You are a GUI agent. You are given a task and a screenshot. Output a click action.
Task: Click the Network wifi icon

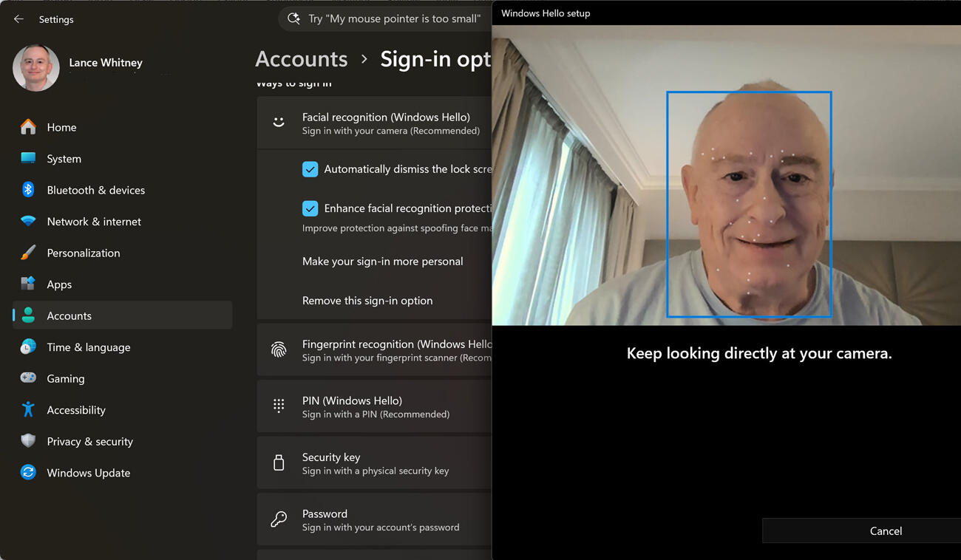coord(28,222)
